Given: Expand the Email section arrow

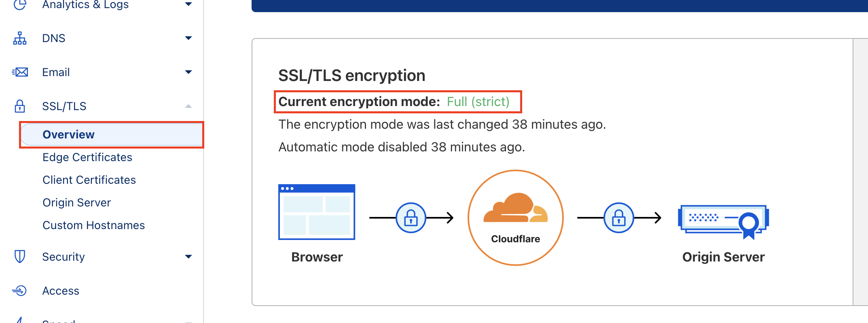Looking at the screenshot, I should click(x=188, y=72).
